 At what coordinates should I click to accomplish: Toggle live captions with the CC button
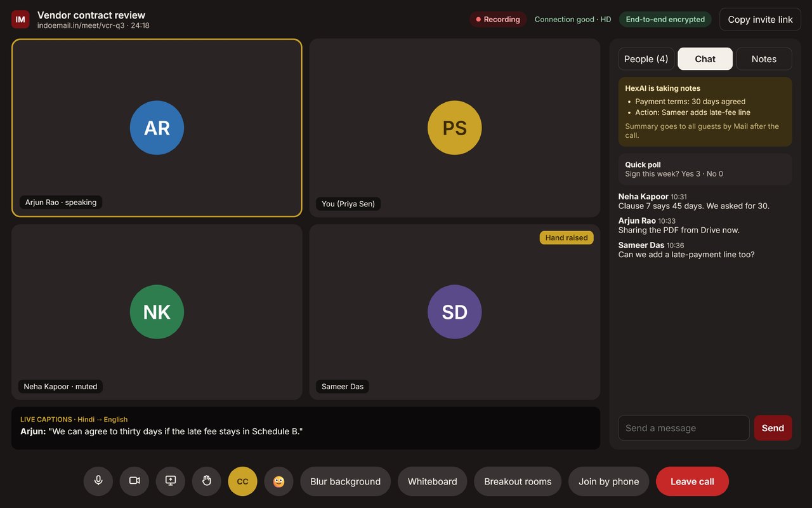243,481
